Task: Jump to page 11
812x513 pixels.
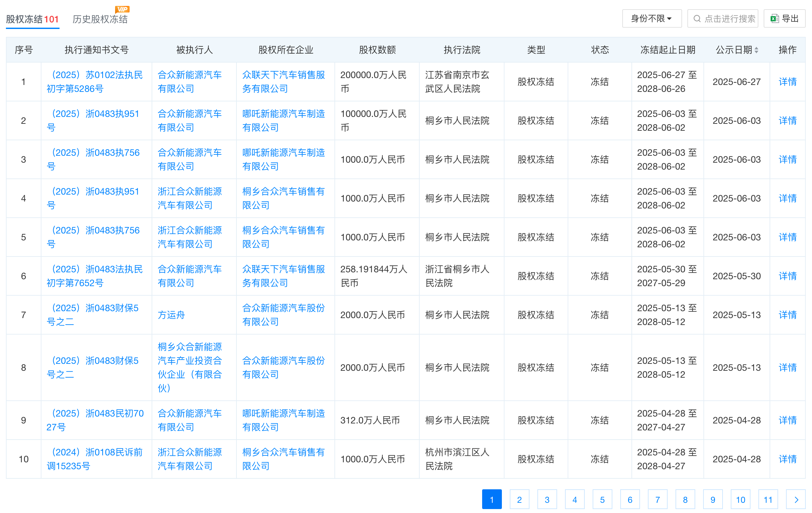Action: tap(768, 499)
